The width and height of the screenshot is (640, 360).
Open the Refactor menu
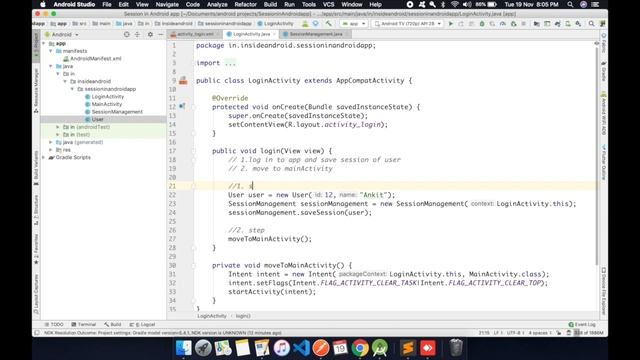point(245,4)
